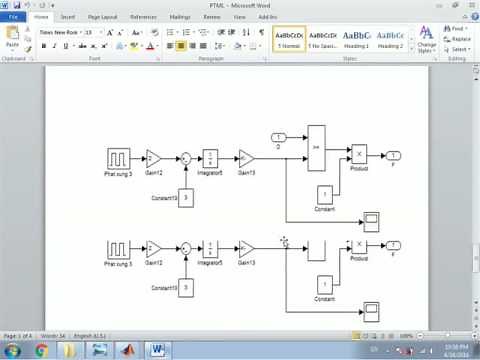The image size is (480, 360).
Task: Click the Shading paint bucket icon
Action: 237,46
